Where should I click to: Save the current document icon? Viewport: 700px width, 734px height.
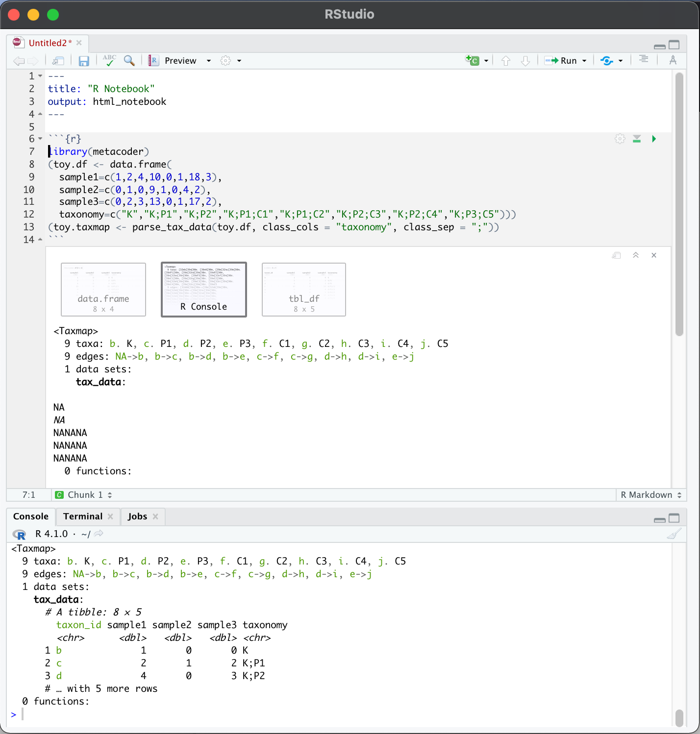84,61
